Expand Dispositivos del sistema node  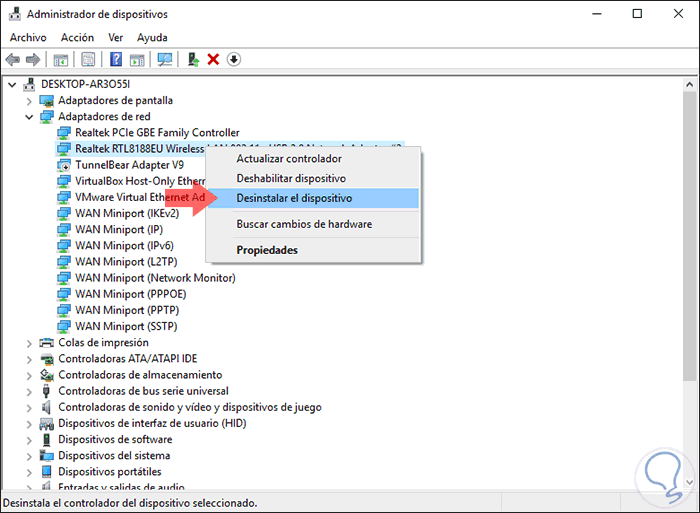(x=29, y=456)
